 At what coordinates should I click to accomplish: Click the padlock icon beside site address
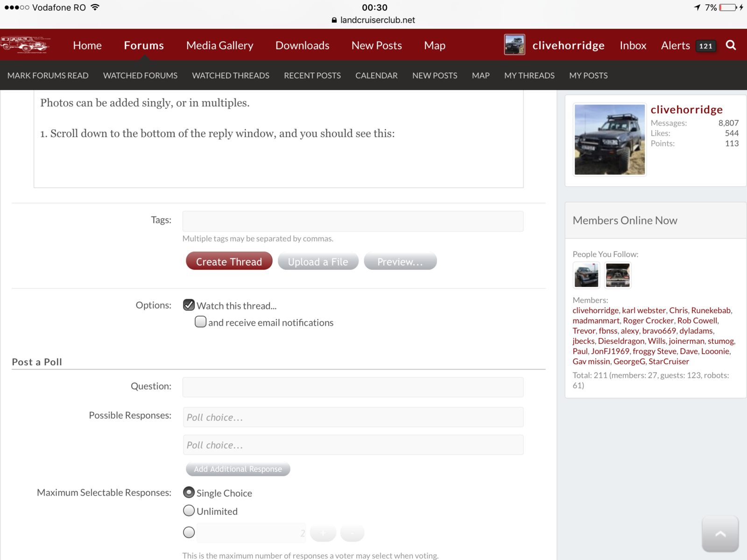click(x=334, y=20)
